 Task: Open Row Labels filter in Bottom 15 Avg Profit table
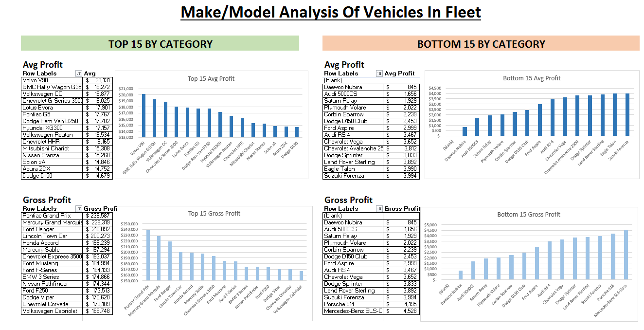[x=379, y=73]
